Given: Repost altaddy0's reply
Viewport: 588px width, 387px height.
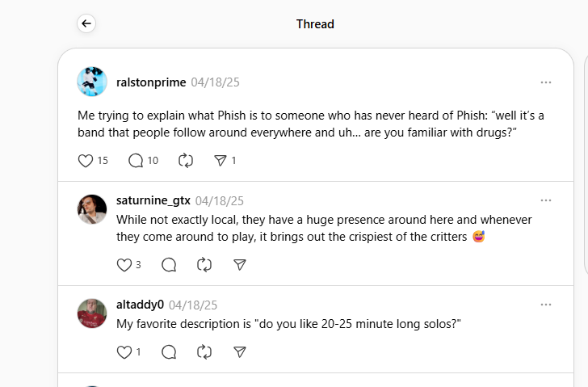Looking at the screenshot, I should point(204,352).
